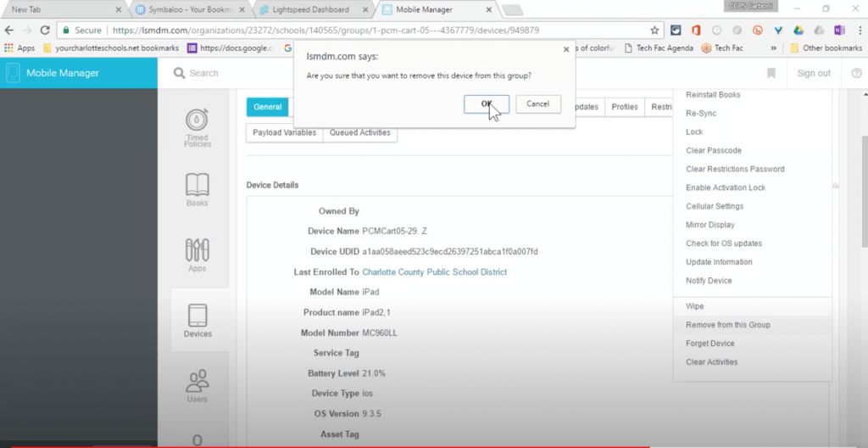This screenshot has height=448, width=868.
Task: Open the Queued Activities tab
Action: [359, 132]
